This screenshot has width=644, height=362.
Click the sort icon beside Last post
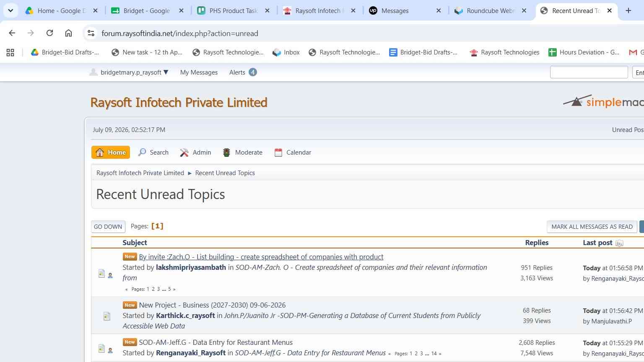tap(620, 243)
